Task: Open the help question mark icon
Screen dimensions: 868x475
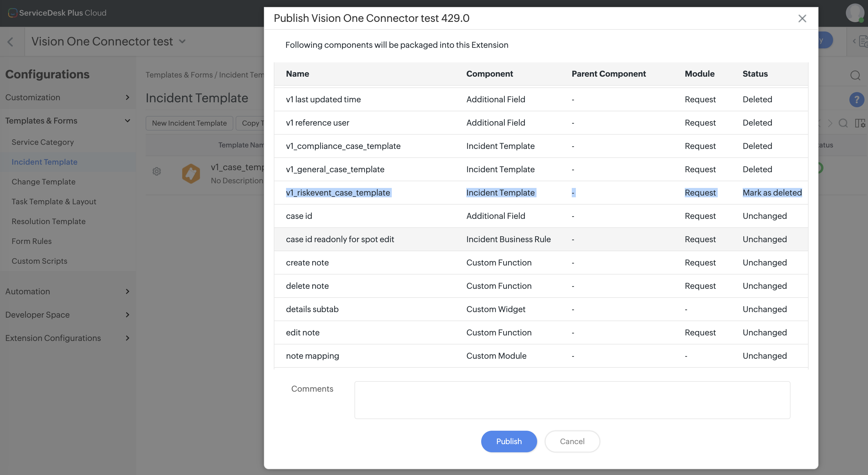Action: click(x=856, y=100)
